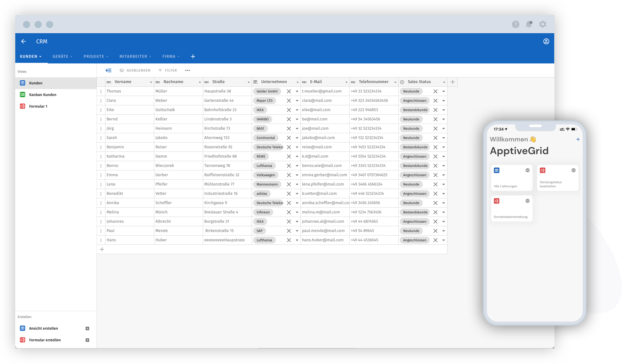Clear the Gelder GmbH company chip
The height and width of the screenshot is (364, 622).
tap(289, 91)
